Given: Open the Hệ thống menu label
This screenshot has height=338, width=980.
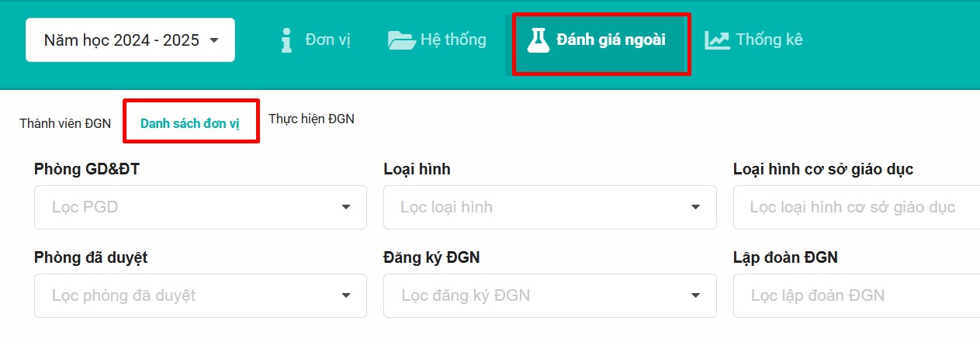Looking at the screenshot, I should (453, 40).
